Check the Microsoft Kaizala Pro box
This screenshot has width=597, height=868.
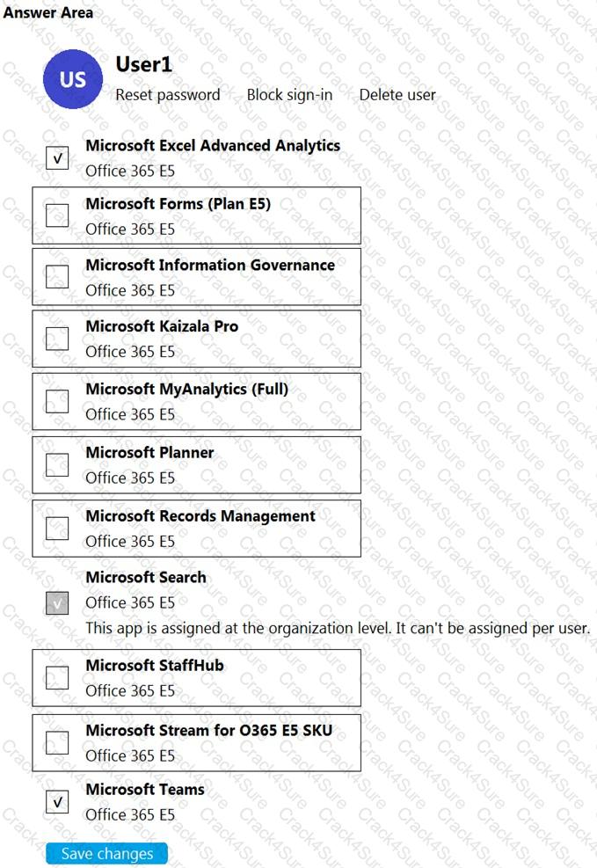(x=56, y=338)
